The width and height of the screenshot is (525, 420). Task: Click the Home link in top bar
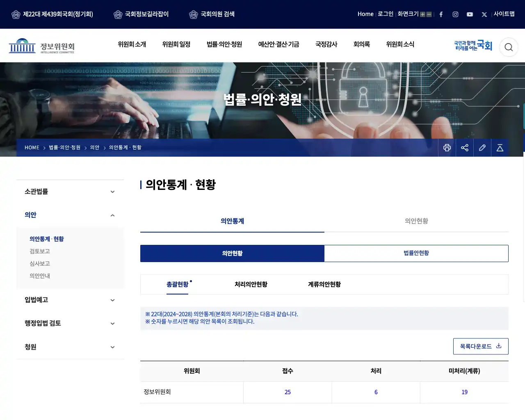coord(365,14)
